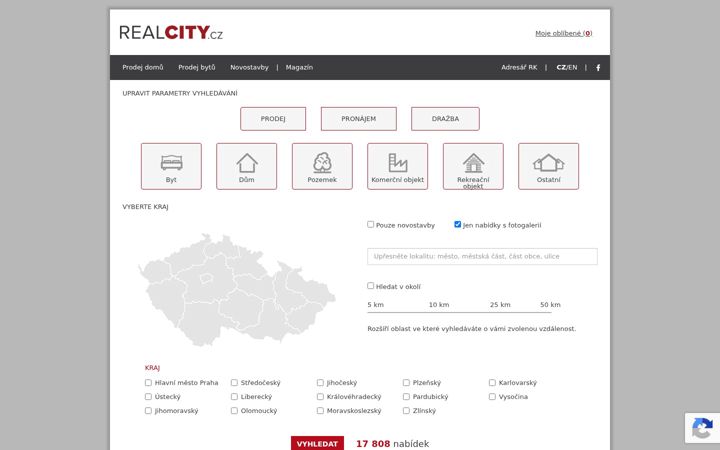Select the Rekreační objekt cabin icon
Image resolution: width=720 pixels, height=450 pixels.
tap(473, 166)
